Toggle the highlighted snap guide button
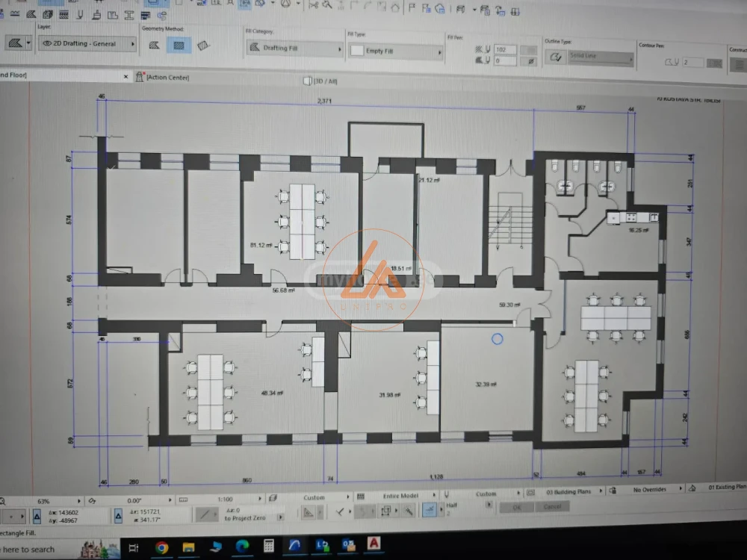 click(430, 510)
